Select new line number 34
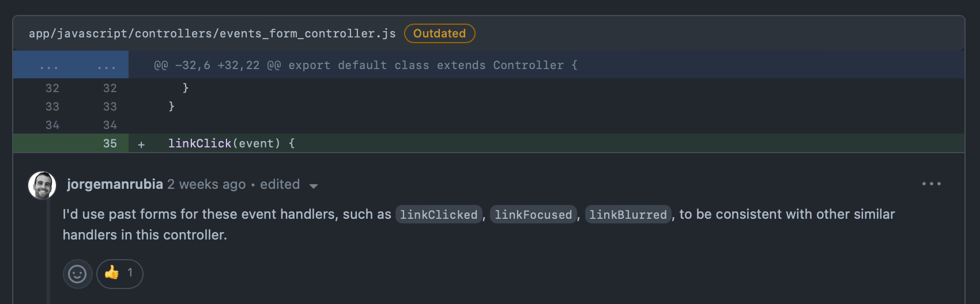The width and height of the screenshot is (980, 304). pos(110,125)
